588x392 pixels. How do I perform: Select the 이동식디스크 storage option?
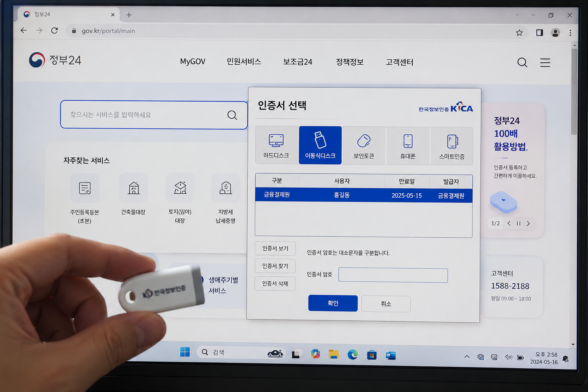(320, 145)
